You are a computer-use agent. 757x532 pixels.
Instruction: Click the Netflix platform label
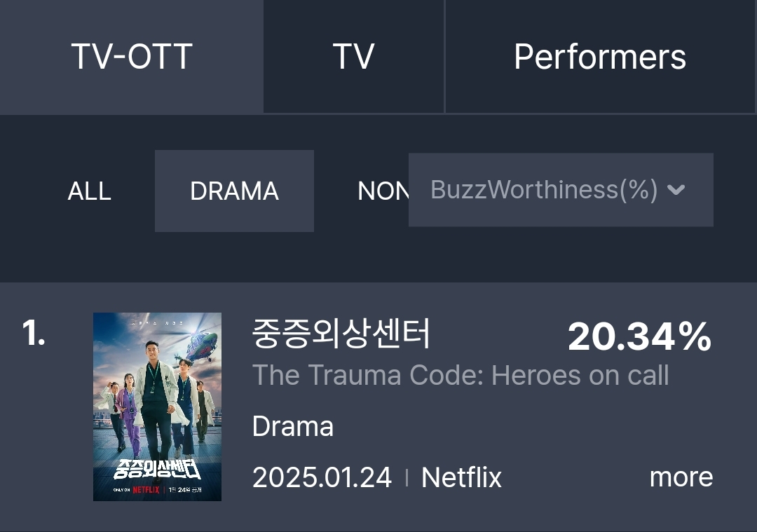461,477
